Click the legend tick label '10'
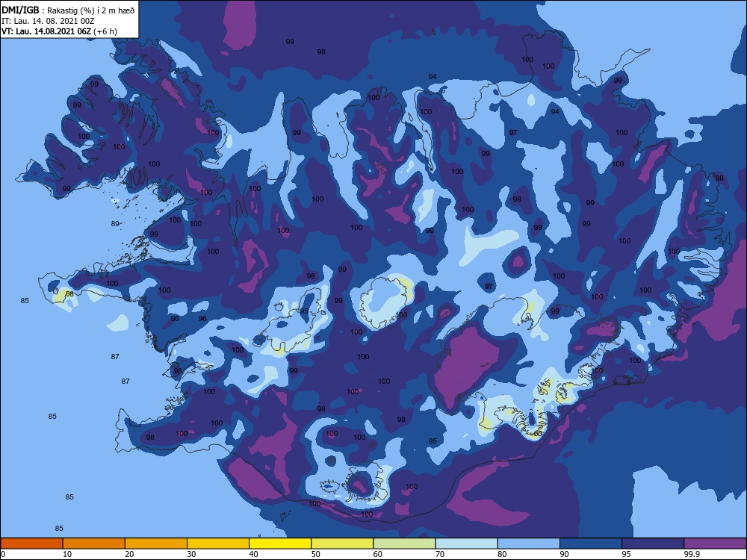 click(67, 554)
